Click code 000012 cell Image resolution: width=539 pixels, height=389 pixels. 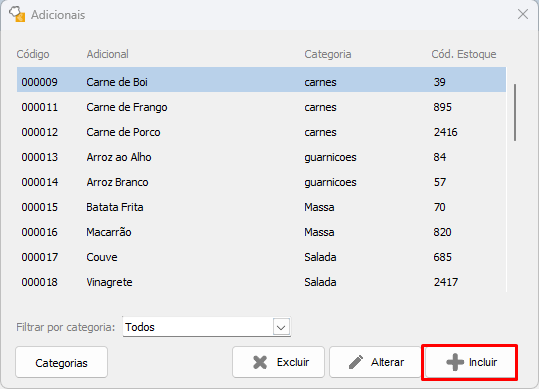coord(40,132)
